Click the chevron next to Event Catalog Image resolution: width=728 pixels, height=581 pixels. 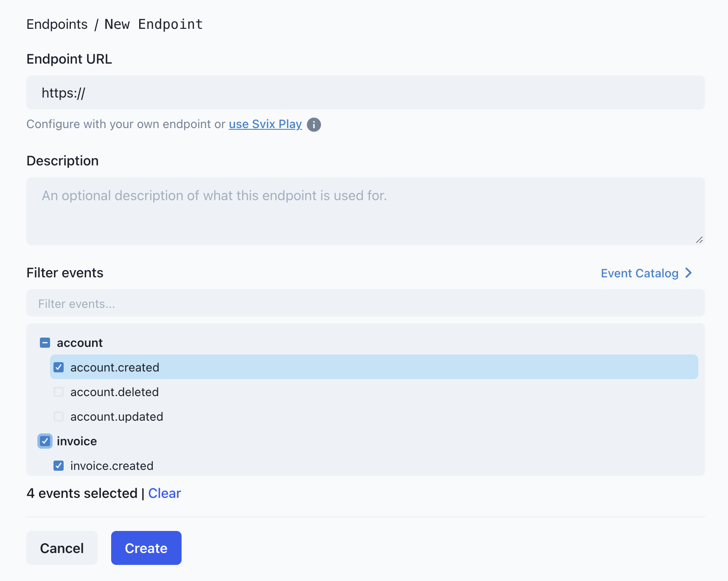click(688, 273)
